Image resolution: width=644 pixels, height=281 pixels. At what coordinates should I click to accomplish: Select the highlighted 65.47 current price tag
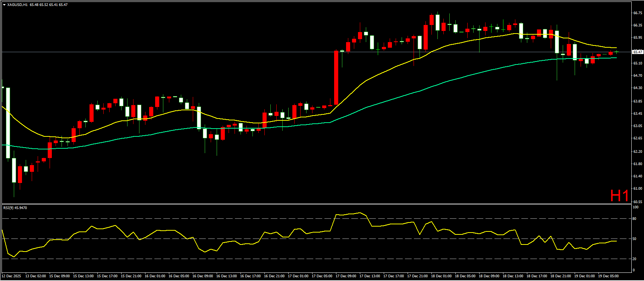tap(638, 52)
